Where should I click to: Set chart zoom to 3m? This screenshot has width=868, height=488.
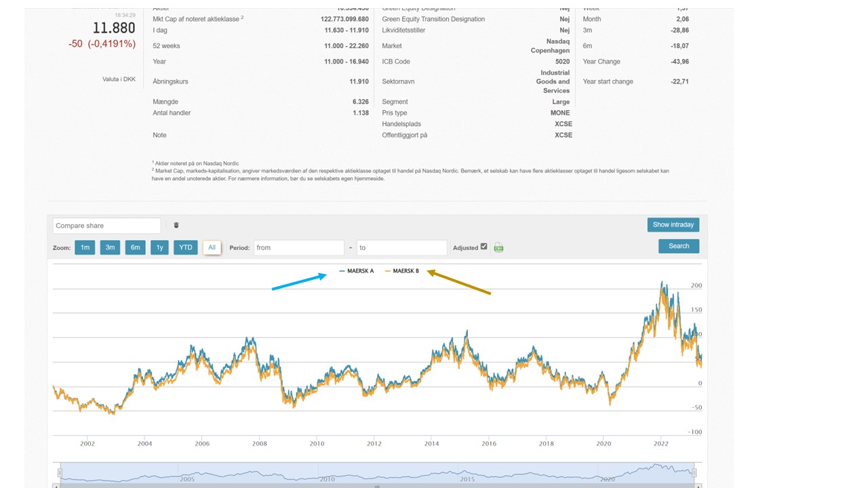pyautogui.click(x=110, y=247)
